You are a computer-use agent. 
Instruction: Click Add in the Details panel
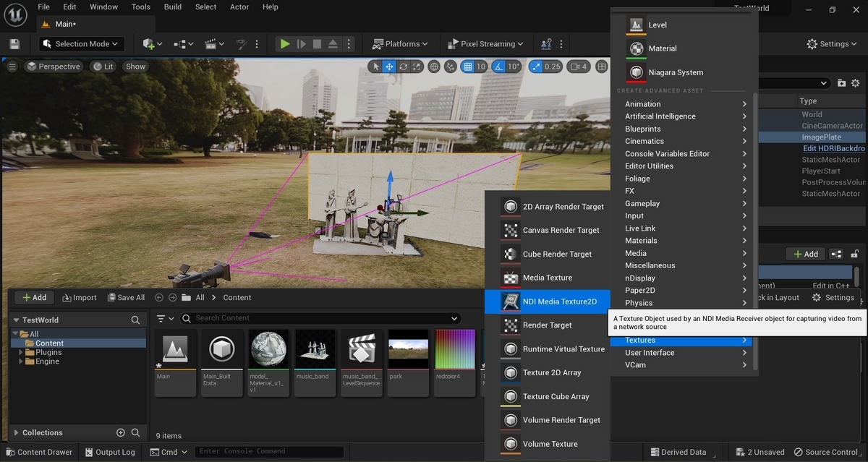coord(805,254)
